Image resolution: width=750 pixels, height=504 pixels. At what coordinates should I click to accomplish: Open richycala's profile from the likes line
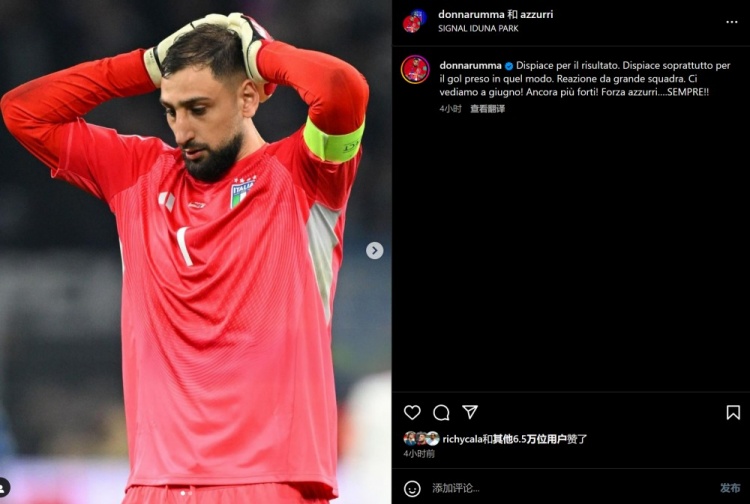point(462,439)
